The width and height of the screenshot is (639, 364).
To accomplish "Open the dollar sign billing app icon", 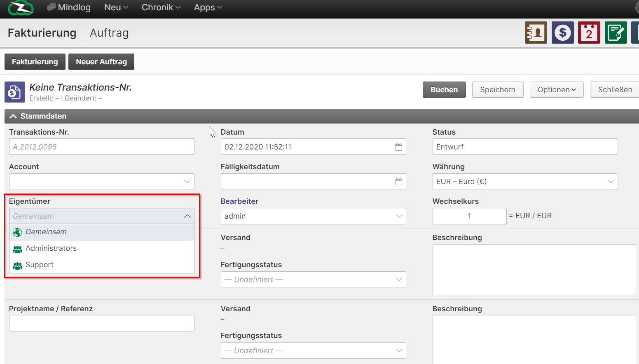I will tap(562, 33).
